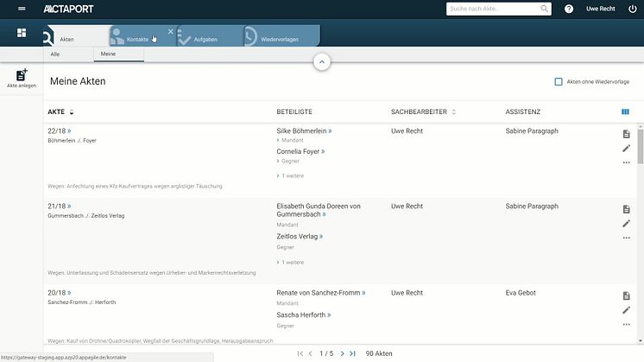This screenshot has width=644, height=362.
Task: Open Uwe Recht user menu
Action: point(601,9)
